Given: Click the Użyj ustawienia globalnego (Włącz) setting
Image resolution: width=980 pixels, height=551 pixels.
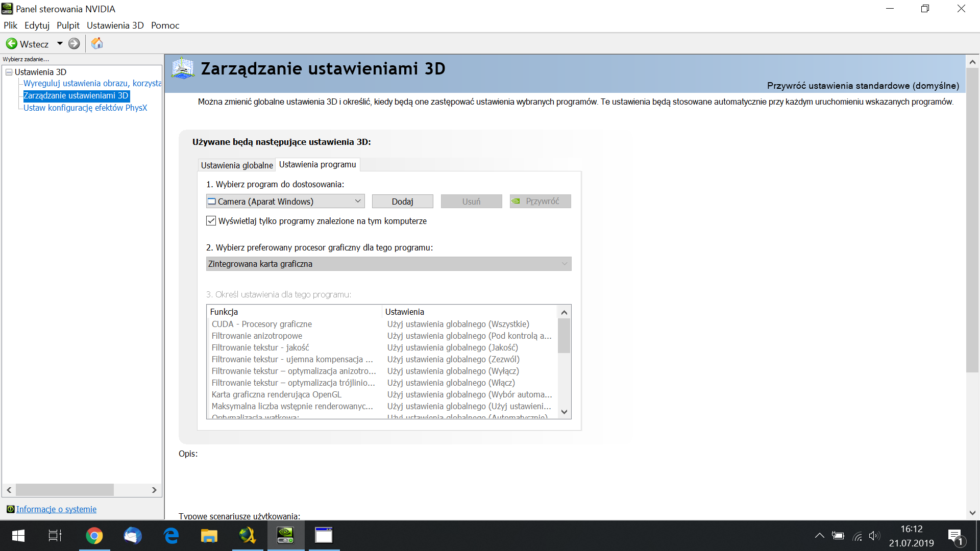Looking at the screenshot, I should [451, 383].
